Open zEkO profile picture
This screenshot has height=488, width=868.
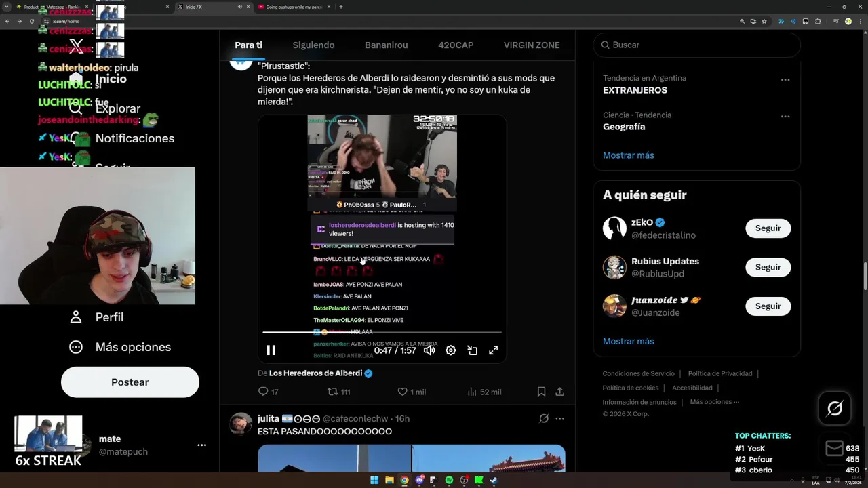[614, 228]
